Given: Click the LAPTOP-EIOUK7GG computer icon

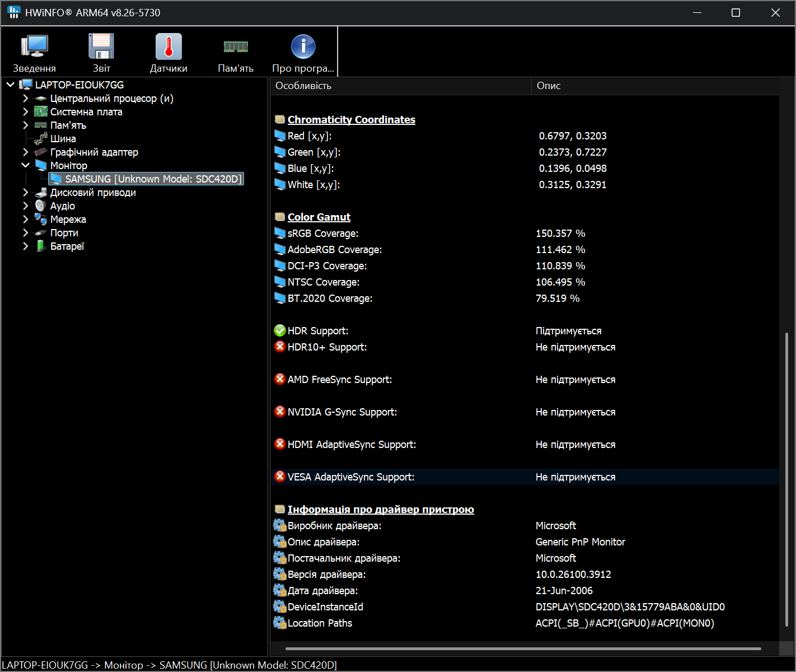Looking at the screenshot, I should 26,85.
